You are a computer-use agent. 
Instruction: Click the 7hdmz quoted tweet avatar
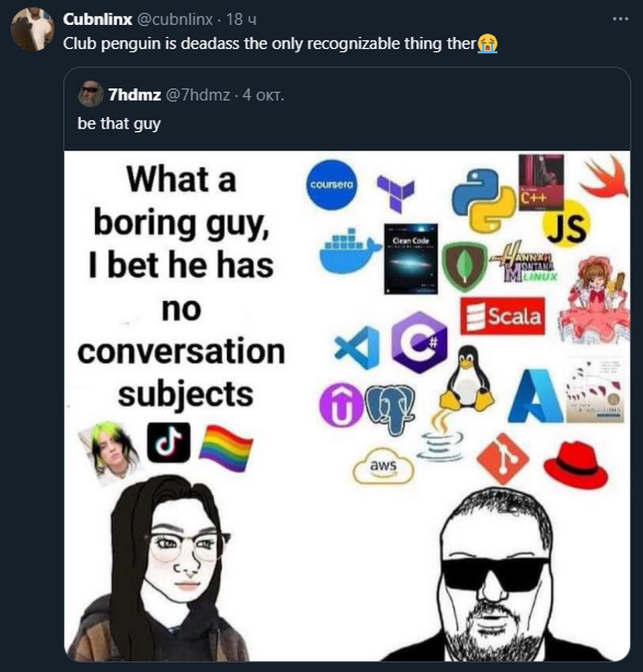pos(91,94)
